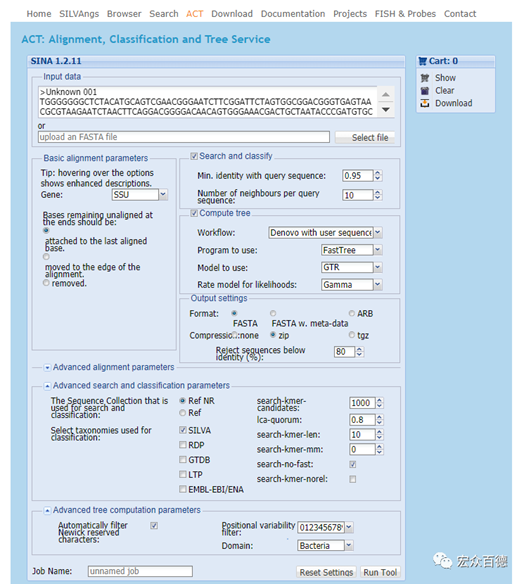Viewport: 524px width, 584px height.
Task: Adjust the number of neighbours stepper
Action: click(378, 195)
